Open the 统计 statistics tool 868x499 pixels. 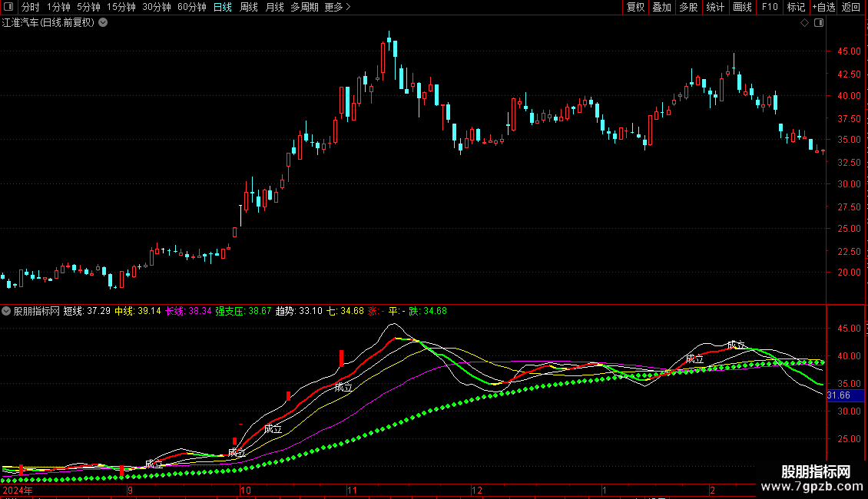pyautogui.click(x=714, y=7)
